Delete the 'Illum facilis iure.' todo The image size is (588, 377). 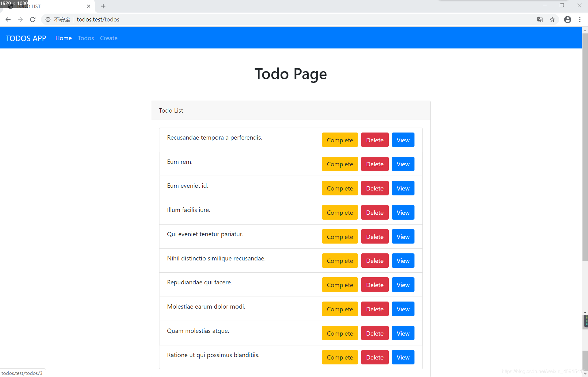pyautogui.click(x=375, y=212)
